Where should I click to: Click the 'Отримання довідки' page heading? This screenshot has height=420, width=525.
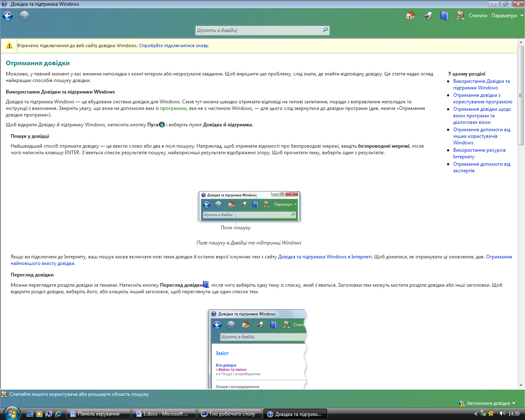click(38, 63)
